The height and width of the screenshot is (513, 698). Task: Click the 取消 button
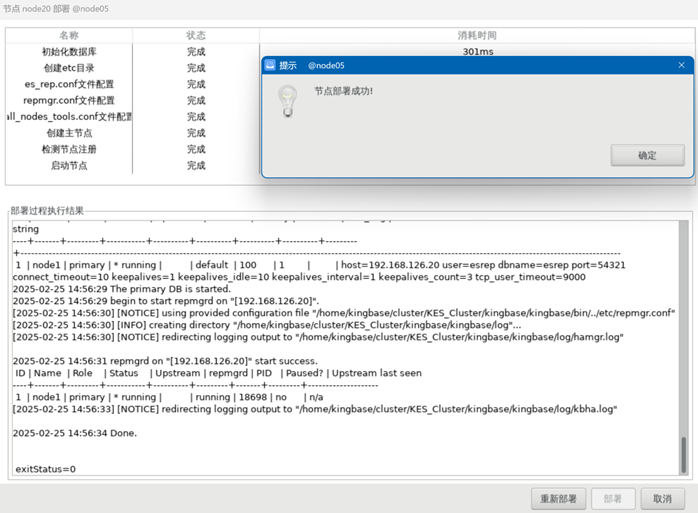coord(662,498)
